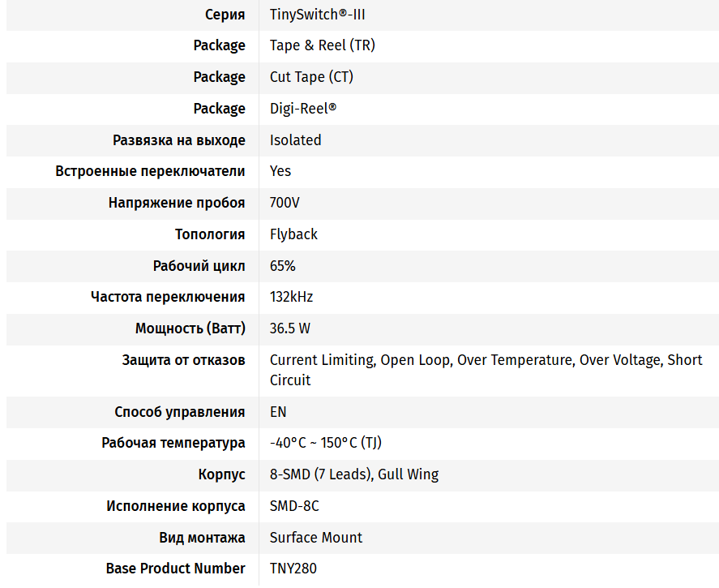
Task: Click the 132kHz switching frequency value
Action: click(291, 297)
